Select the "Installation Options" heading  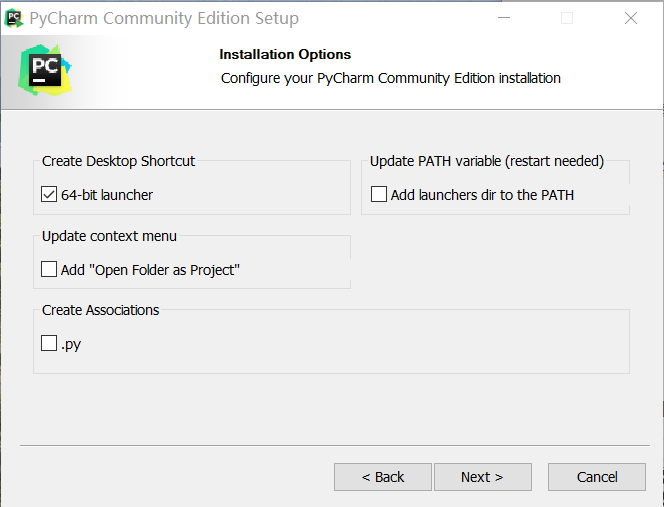[285, 55]
